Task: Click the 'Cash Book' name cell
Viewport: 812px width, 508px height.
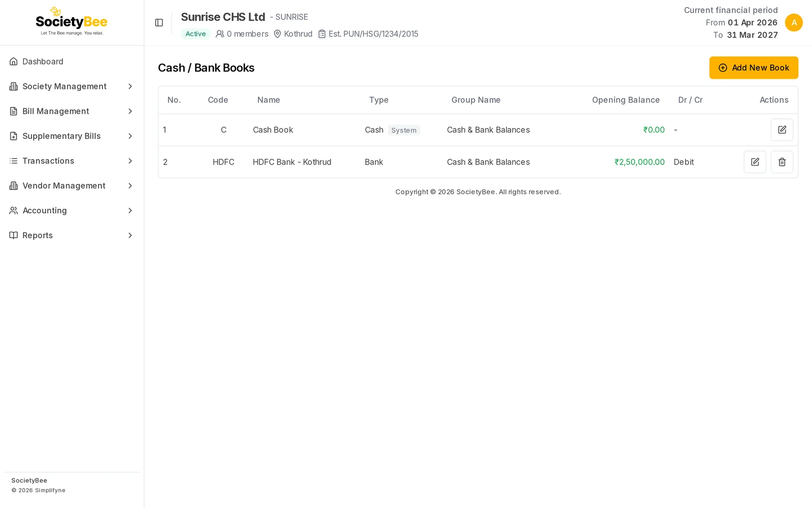Action: click(x=273, y=130)
